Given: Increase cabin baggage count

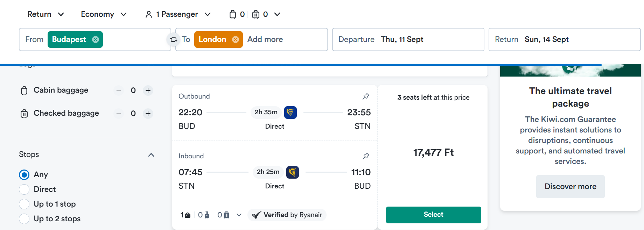Looking at the screenshot, I should [x=148, y=91].
